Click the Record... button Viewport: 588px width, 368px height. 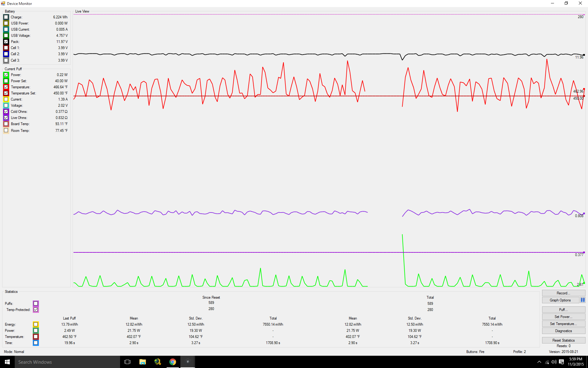click(563, 293)
